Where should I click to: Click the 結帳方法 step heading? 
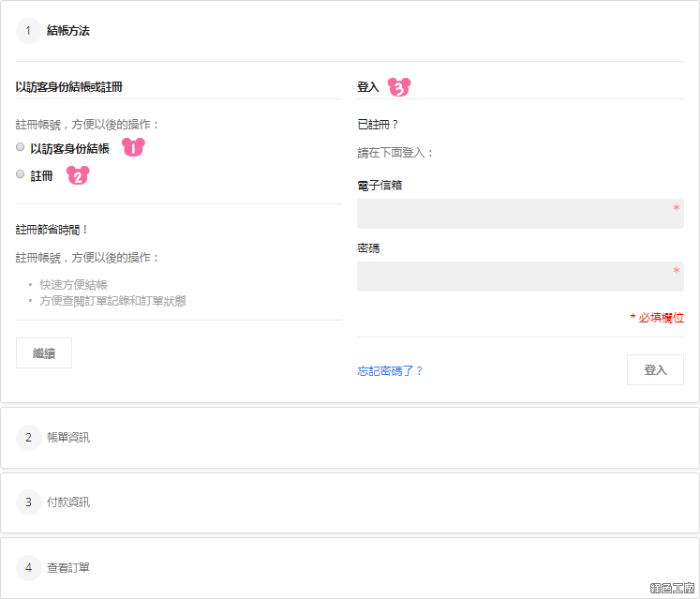68,31
